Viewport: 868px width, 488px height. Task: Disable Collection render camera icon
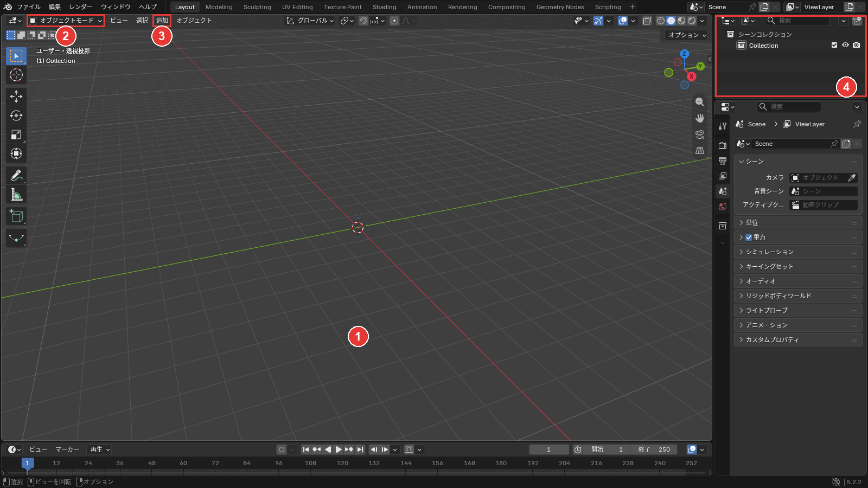(x=856, y=46)
